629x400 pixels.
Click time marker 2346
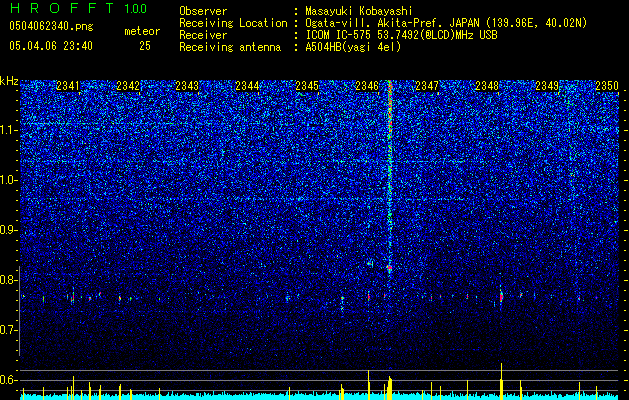(x=367, y=86)
